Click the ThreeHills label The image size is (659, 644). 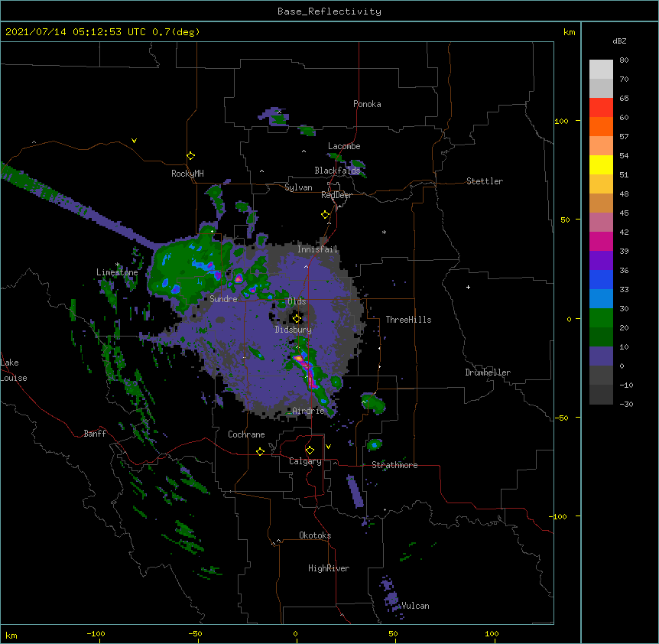(408, 320)
